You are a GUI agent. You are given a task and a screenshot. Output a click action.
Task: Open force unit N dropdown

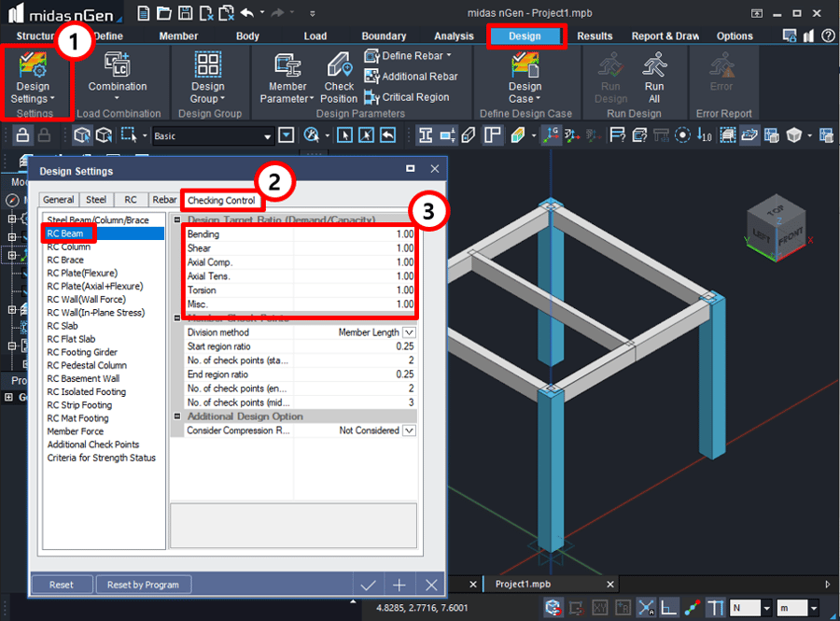(x=766, y=608)
